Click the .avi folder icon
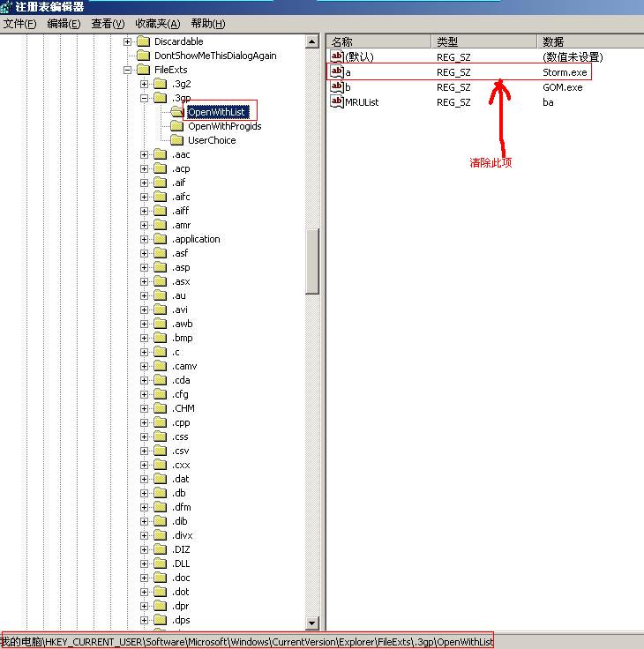644x649 pixels. [x=161, y=310]
